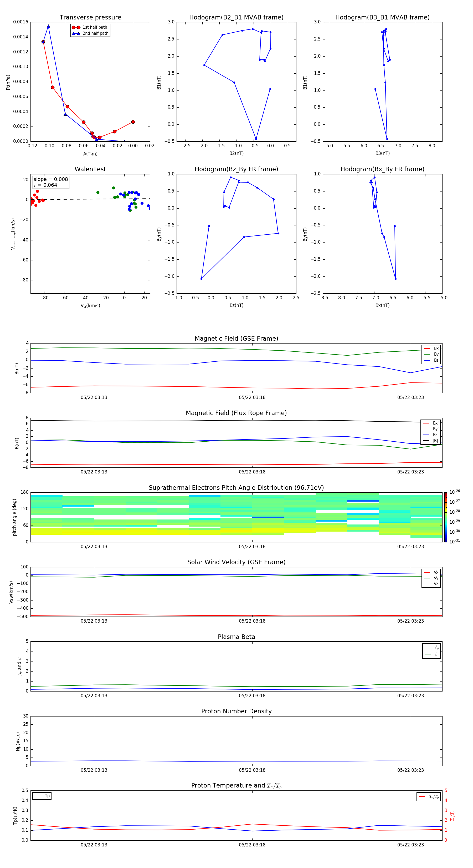This screenshot has width=473, height=868.
Task: Click the 'Hodogram(Bx_By FR frame)' title
Action: coord(382,169)
